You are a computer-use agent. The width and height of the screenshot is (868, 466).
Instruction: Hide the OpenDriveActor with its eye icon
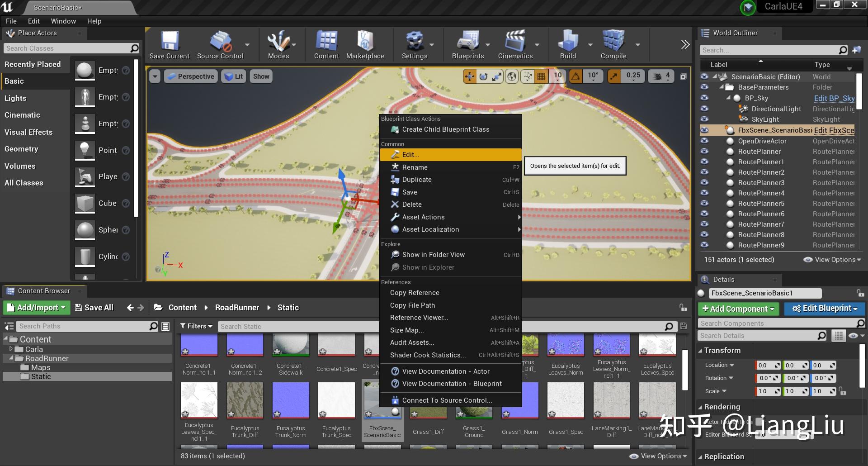704,141
